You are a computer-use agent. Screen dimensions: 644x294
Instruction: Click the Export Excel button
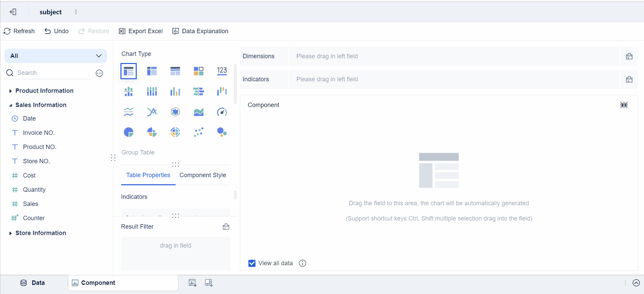141,31
